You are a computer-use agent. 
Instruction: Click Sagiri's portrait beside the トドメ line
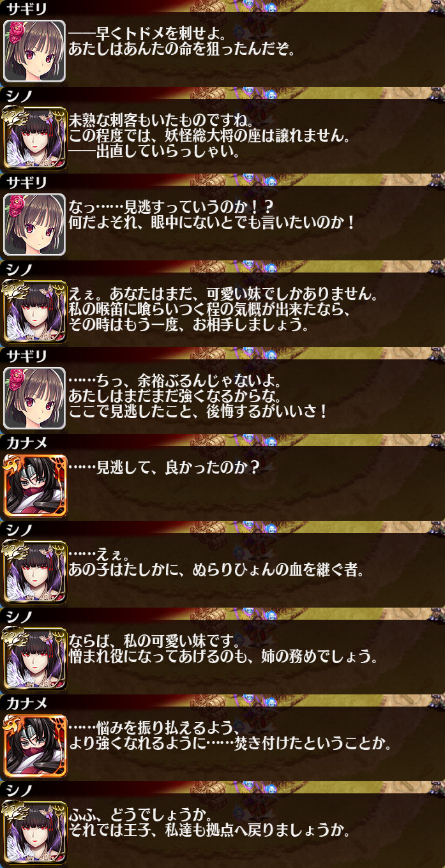tap(34, 51)
